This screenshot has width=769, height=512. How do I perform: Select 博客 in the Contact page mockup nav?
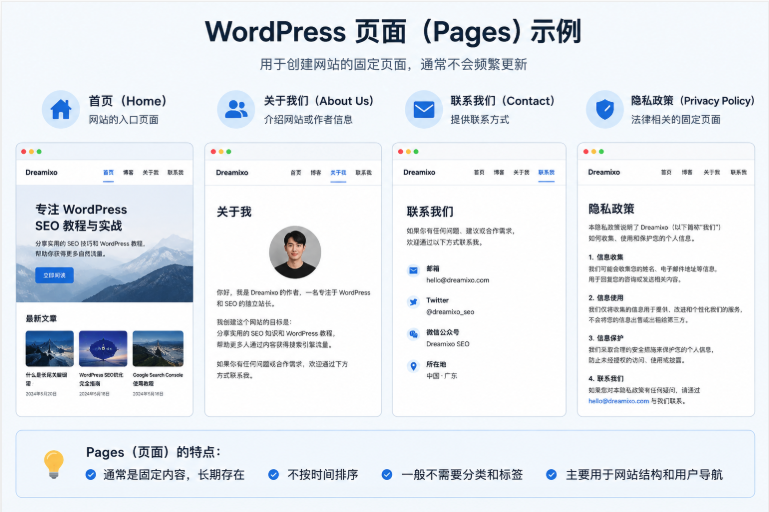499,172
